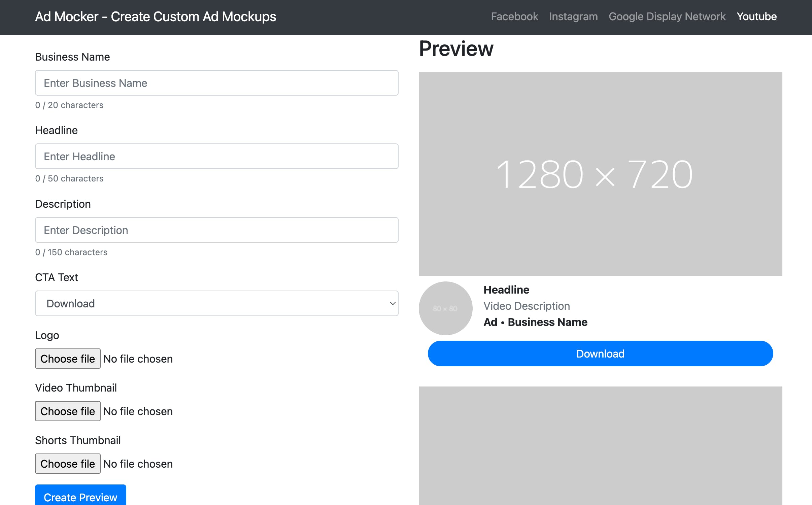The height and width of the screenshot is (505, 812).
Task: Focus the Business Name input field
Action: pyautogui.click(x=216, y=83)
